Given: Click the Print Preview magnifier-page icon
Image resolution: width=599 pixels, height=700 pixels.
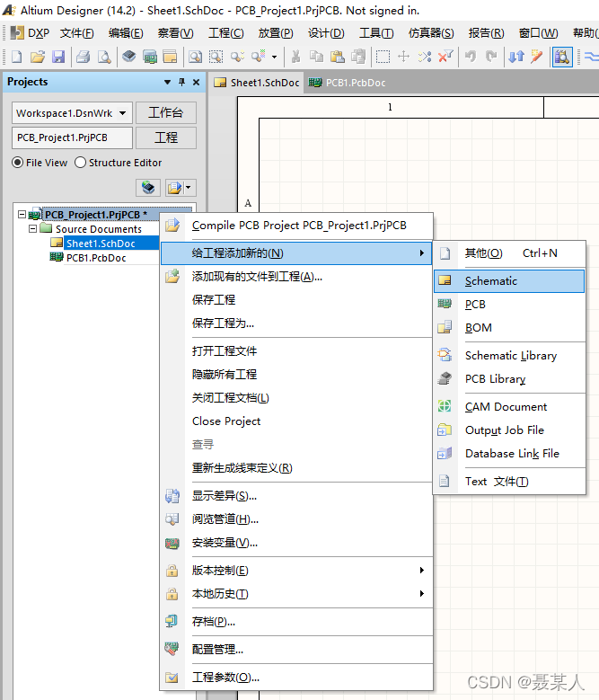Looking at the screenshot, I should pyautogui.click(x=104, y=57).
